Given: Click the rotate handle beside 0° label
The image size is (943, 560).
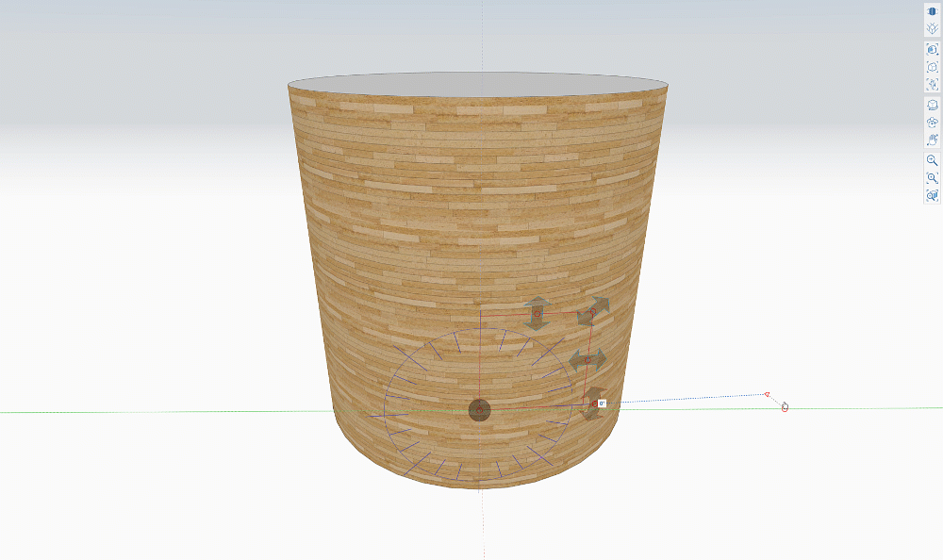Looking at the screenshot, I should [592, 404].
